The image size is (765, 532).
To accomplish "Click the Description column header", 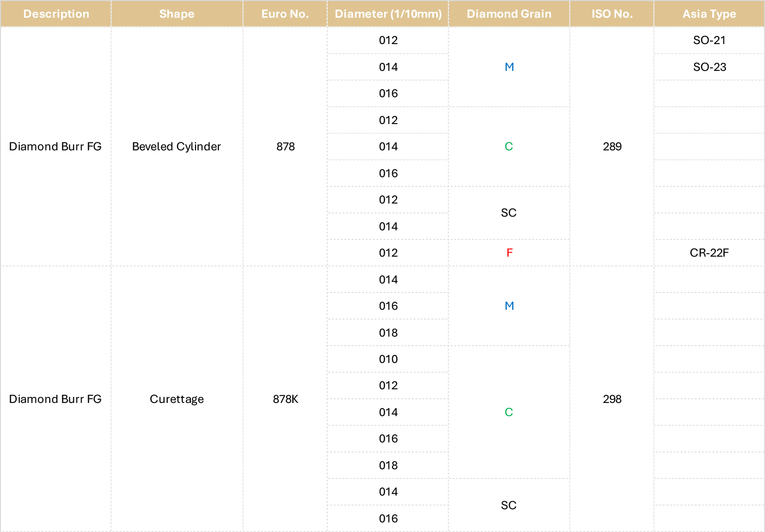I will tap(56, 14).
